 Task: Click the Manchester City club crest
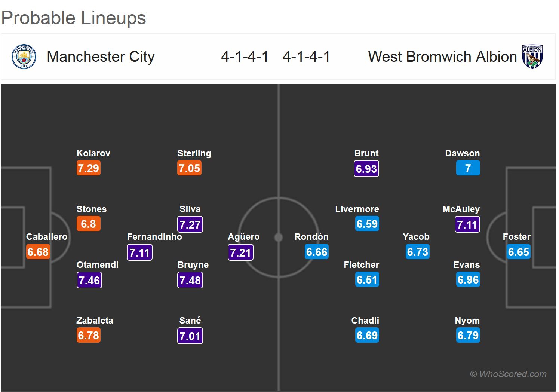pyautogui.click(x=24, y=57)
